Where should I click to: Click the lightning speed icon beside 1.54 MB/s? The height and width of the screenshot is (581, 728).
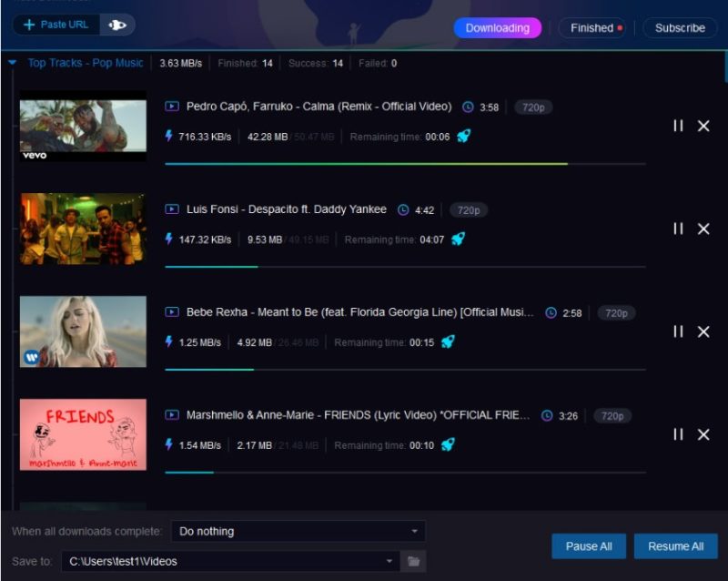pos(169,444)
